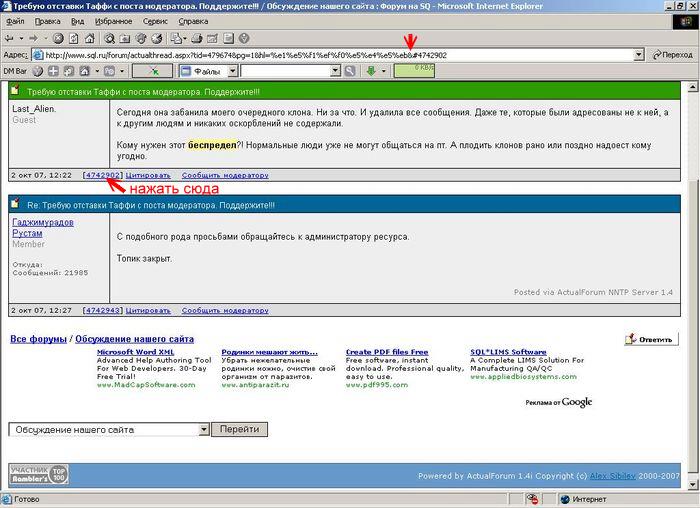Viewport: 700px width, 508px height.
Task: Click message number link 4742902
Action: 104,175
